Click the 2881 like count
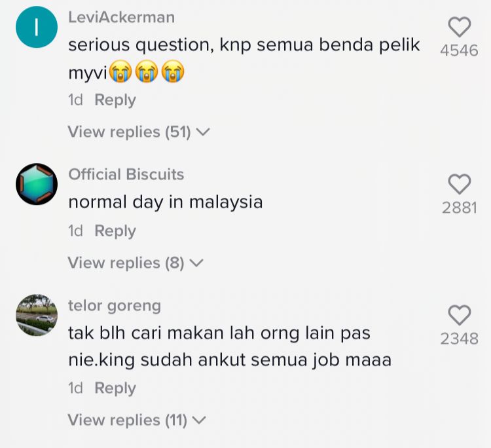This screenshot has height=448, width=491. (x=460, y=208)
